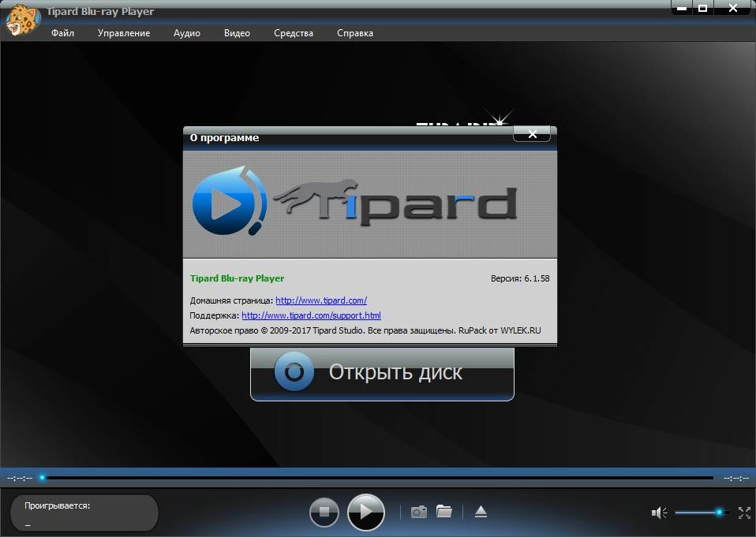Open the Средства menu
Screen dimensions: 756x537
coord(293,33)
